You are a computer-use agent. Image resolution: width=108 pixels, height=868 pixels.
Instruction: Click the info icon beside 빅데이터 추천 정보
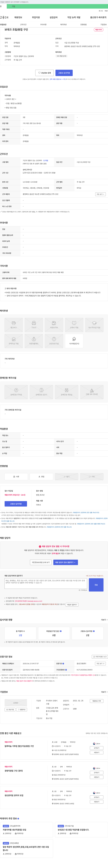18,819
